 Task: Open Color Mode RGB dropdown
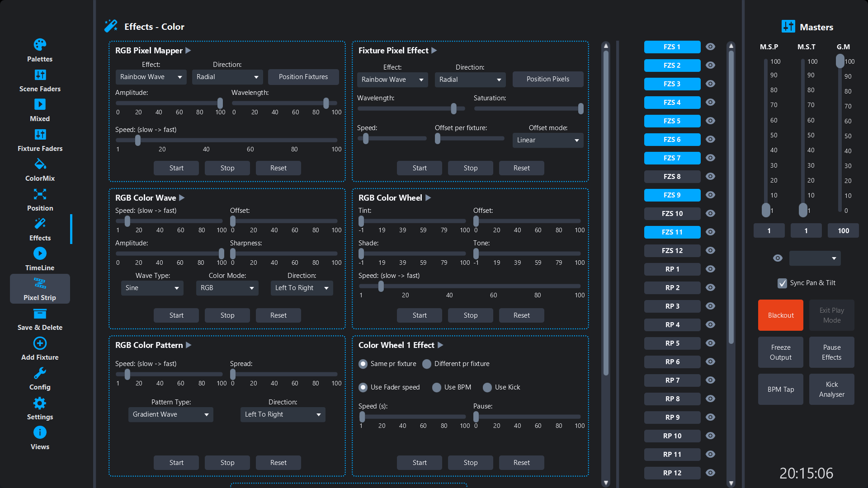click(227, 288)
